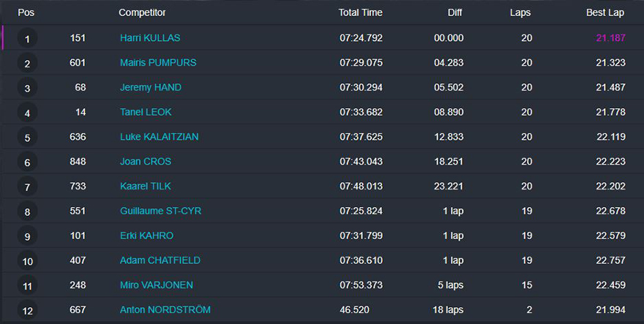644x324 pixels.
Task: Click Luke KALAITZIAN name link
Action: pos(159,137)
